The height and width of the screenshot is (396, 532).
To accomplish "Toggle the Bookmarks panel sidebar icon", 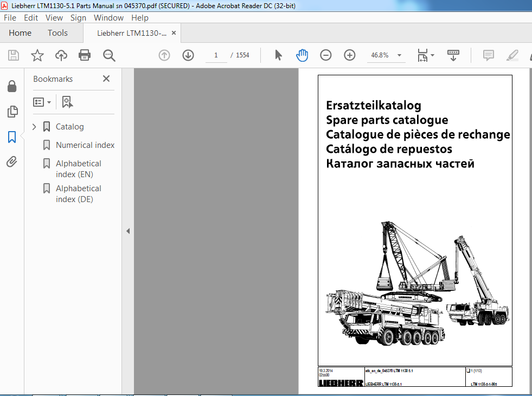I will (x=12, y=137).
